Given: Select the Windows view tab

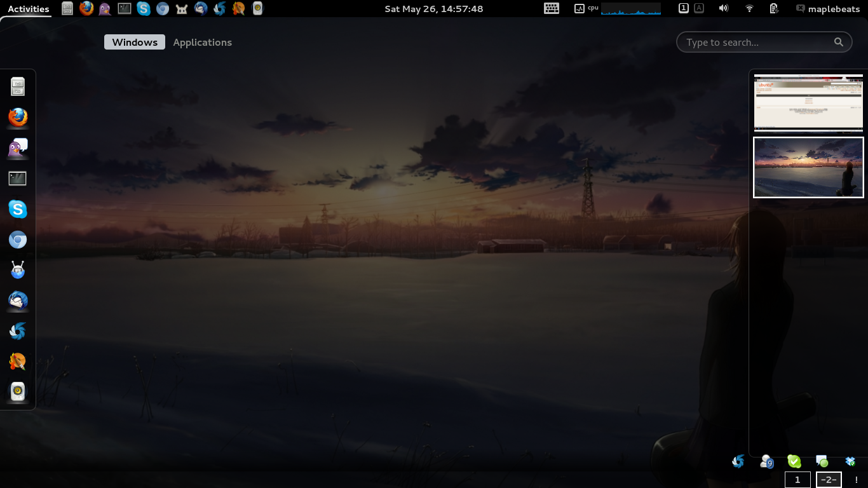Looking at the screenshot, I should click(x=135, y=42).
